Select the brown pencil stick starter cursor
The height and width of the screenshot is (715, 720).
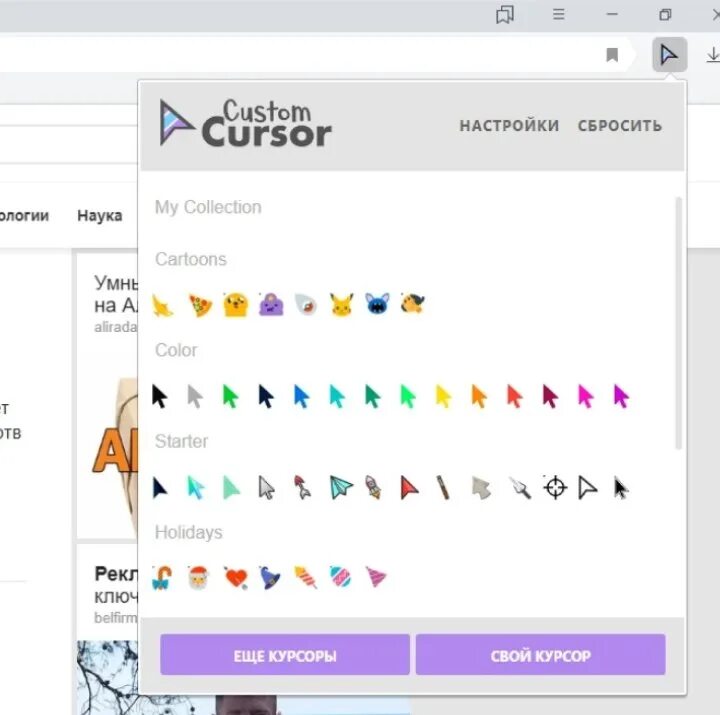coord(443,487)
